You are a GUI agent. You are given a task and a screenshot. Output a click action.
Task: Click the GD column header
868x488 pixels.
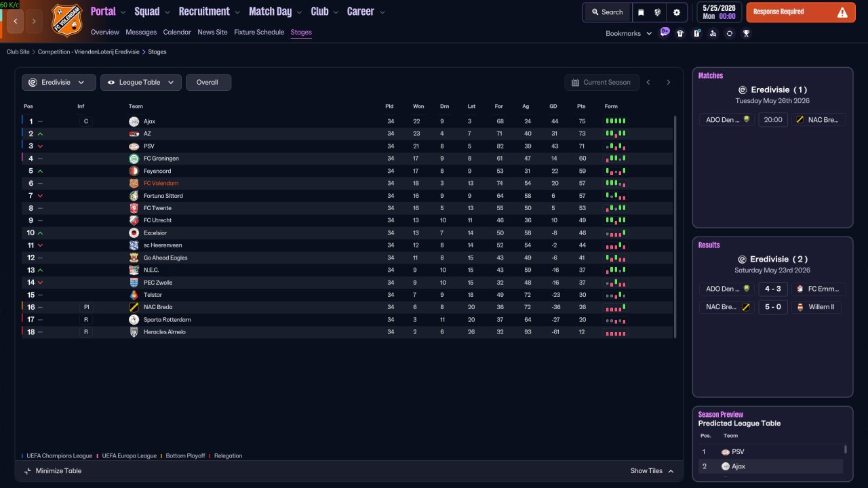point(554,106)
